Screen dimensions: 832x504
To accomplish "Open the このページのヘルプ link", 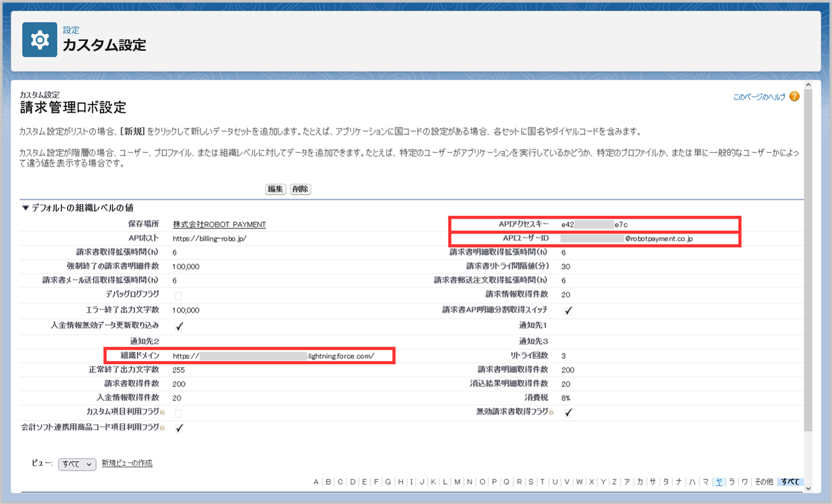I will tap(759, 97).
